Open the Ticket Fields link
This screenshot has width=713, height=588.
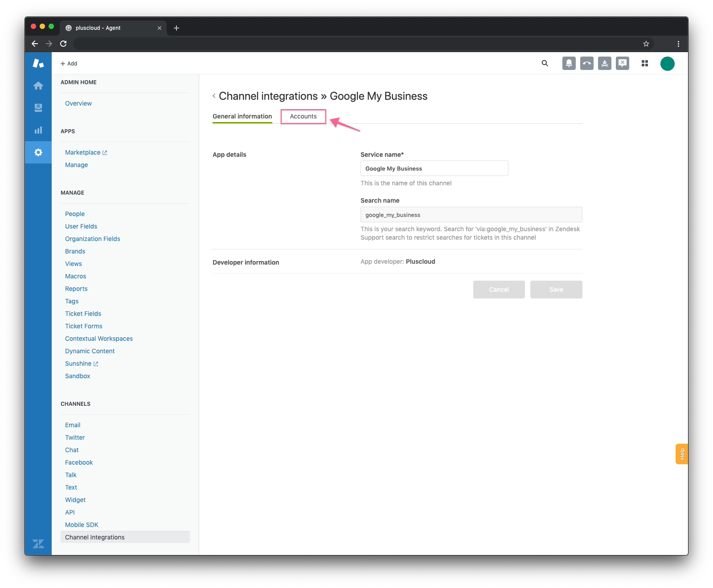click(83, 314)
